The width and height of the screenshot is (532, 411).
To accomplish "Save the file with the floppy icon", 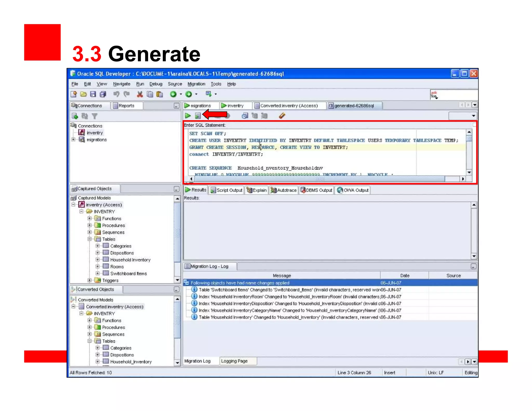I will pyautogui.click(x=93, y=94).
